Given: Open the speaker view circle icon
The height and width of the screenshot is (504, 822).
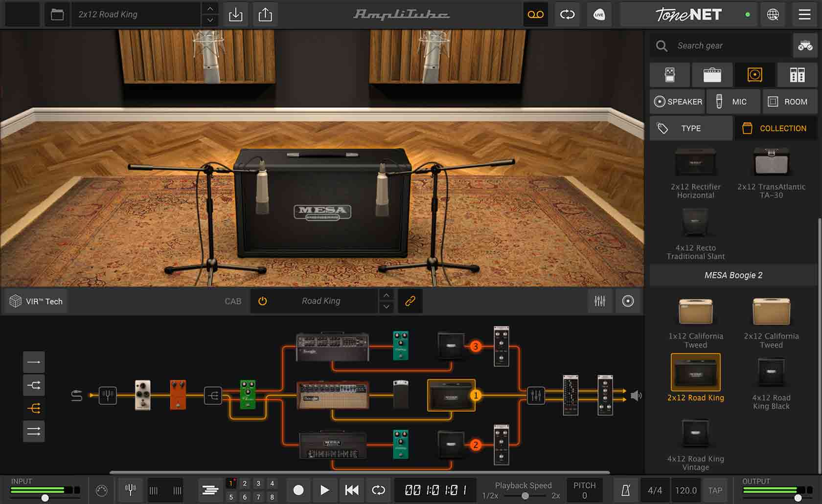Looking at the screenshot, I should pyautogui.click(x=628, y=301).
